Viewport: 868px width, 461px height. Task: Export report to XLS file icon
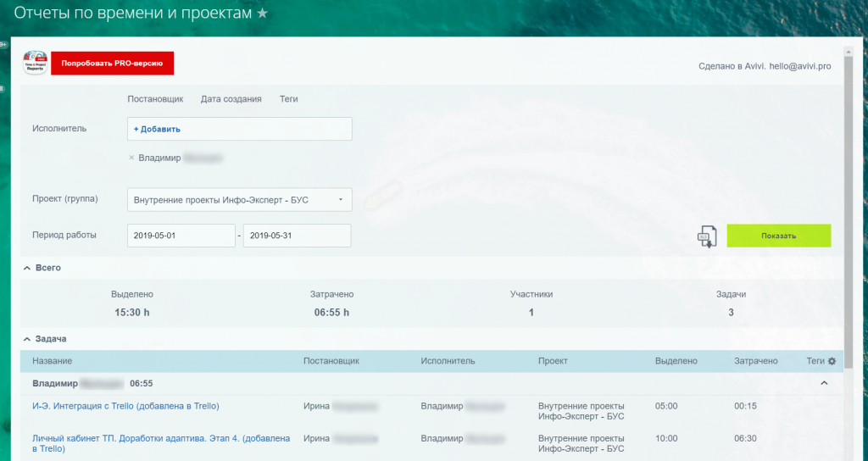[707, 236]
